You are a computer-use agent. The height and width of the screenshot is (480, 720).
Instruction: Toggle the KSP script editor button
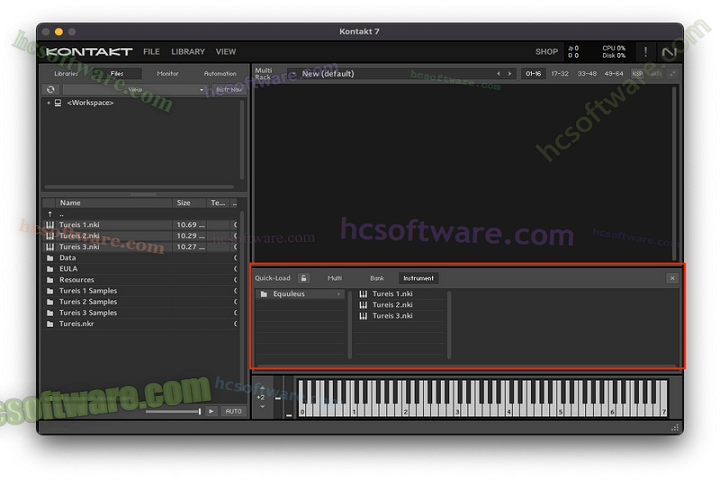tap(637, 73)
